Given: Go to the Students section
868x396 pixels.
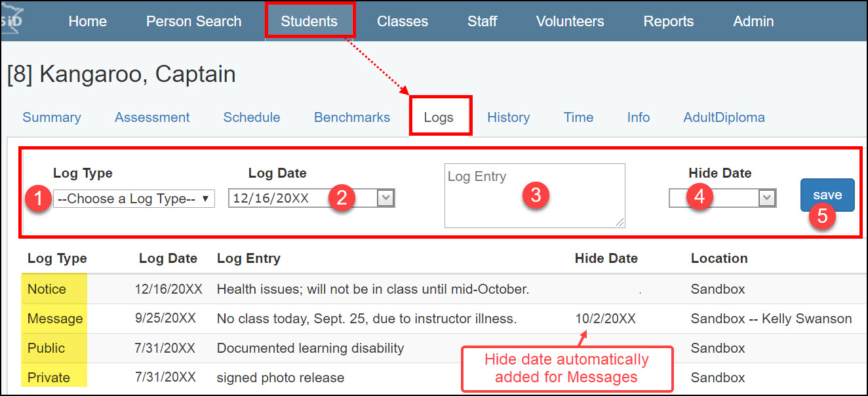Looking at the screenshot, I should (x=309, y=21).
